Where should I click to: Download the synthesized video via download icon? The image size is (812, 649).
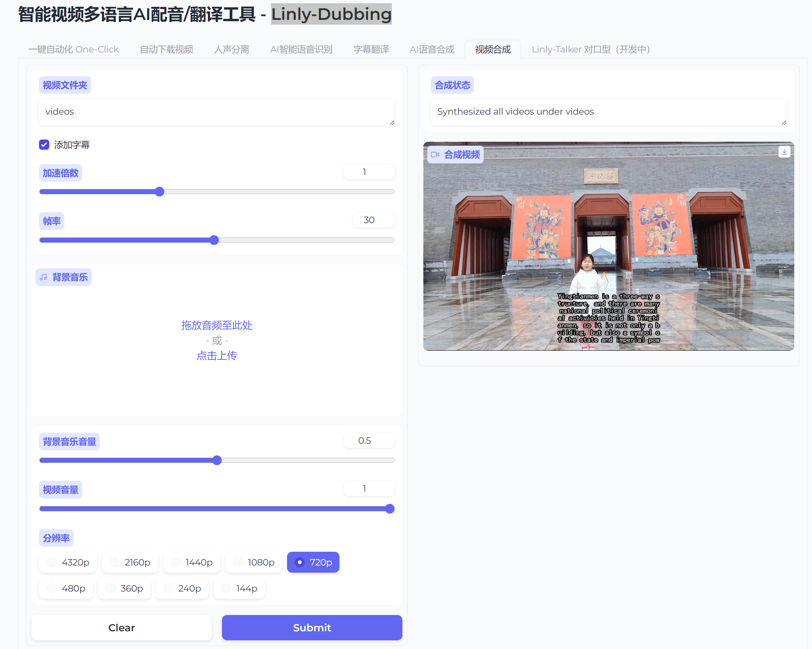784,152
